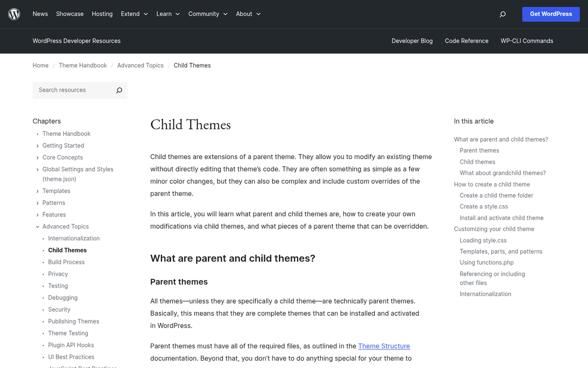Jump to 'Create a style.css' in the article outline

pos(483,206)
